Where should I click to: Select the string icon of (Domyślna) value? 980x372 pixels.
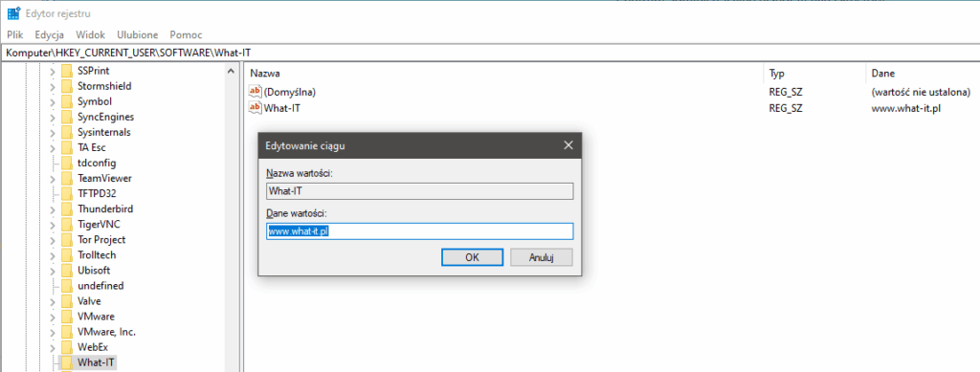tap(255, 92)
